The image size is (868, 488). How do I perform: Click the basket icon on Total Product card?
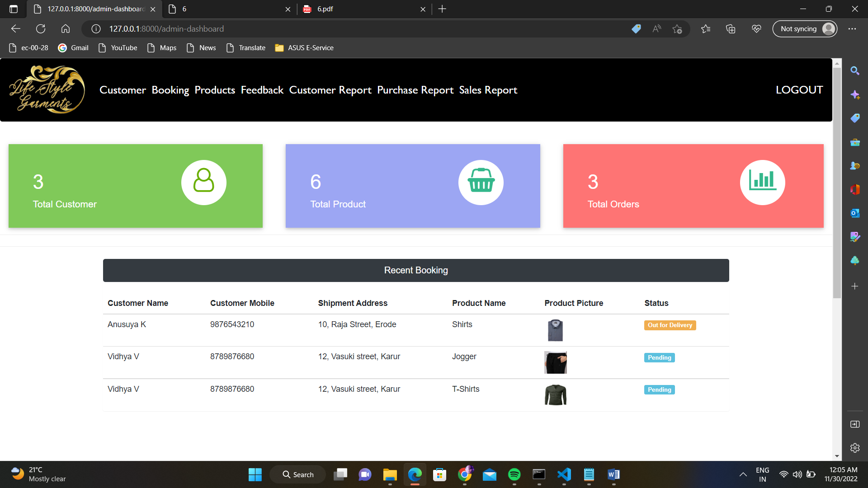point(481,183)
